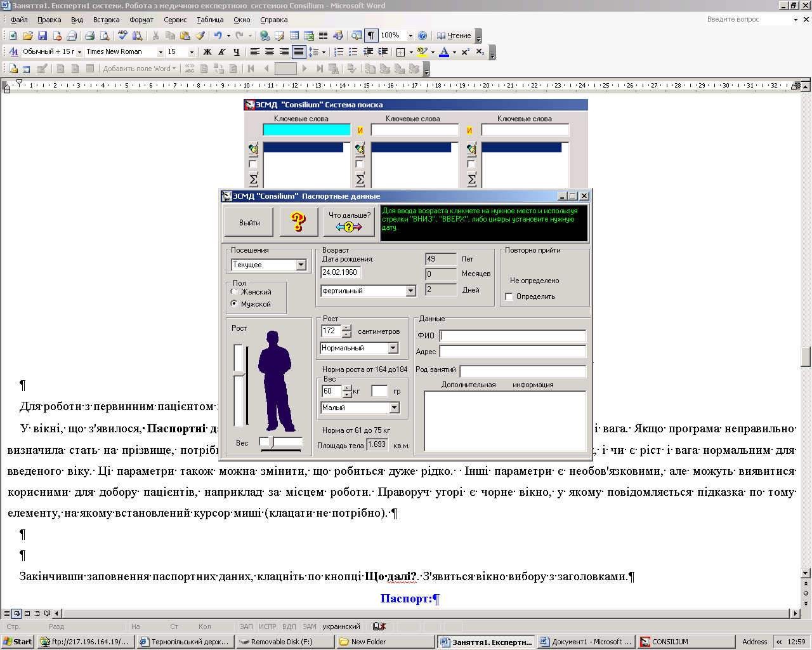This screenshot has width=812, height=650.
Task: Click the red question mark help button in Consilium
Action: 299,222
